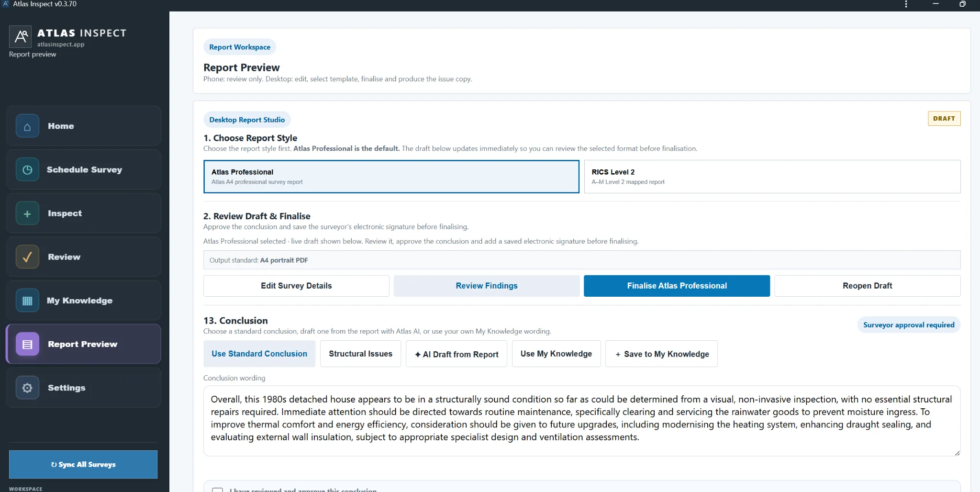Click the Atlas Inspect title bar app icon
The height and width of the screenshot is (492, 980).
6,4
